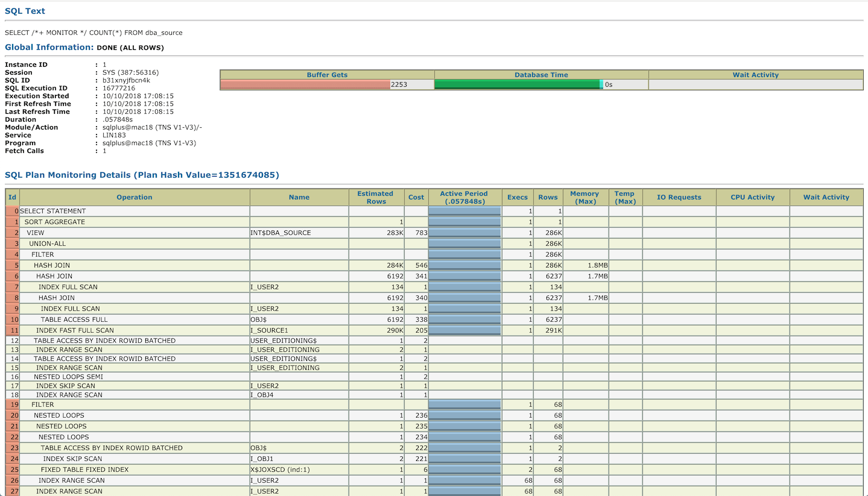Screen dimensions: 868x496
Task: Click the Id column header
Action: tap(13, 197)
